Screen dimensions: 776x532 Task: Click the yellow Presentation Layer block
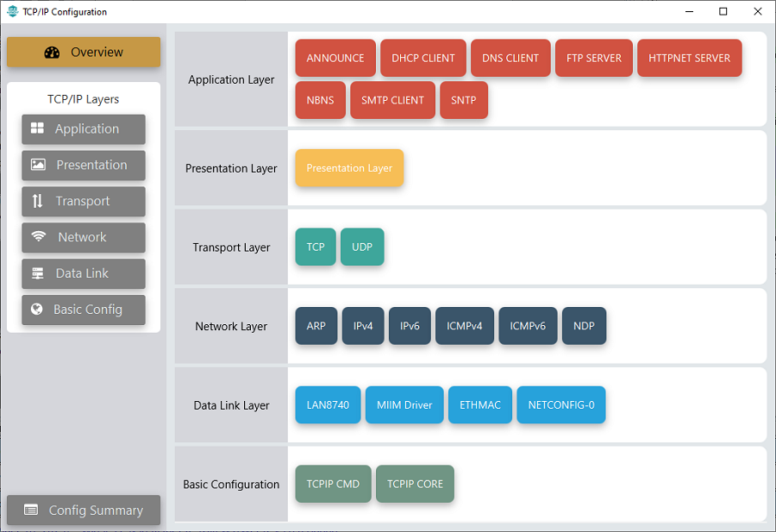coord(349,168)
